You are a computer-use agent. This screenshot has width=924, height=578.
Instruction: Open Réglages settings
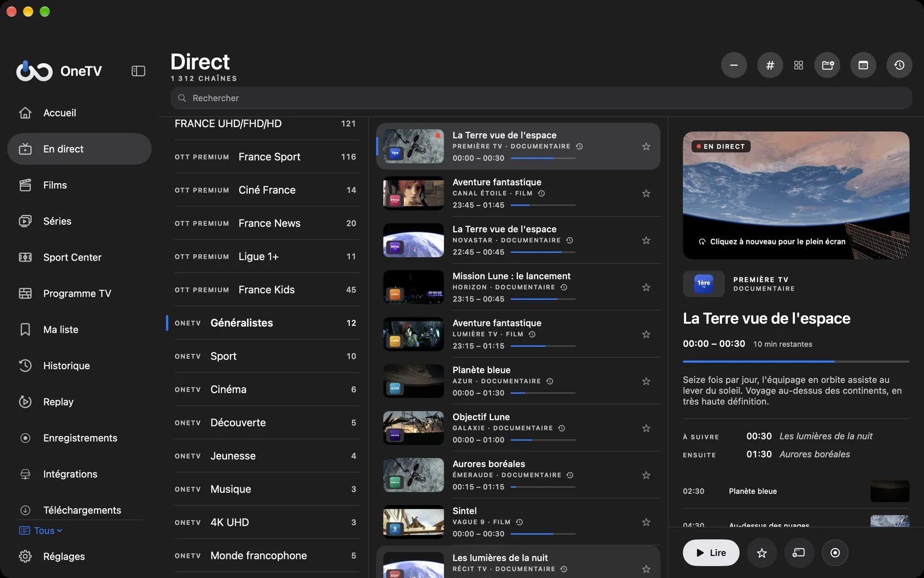pyautogui.click(x=79, y=557)
